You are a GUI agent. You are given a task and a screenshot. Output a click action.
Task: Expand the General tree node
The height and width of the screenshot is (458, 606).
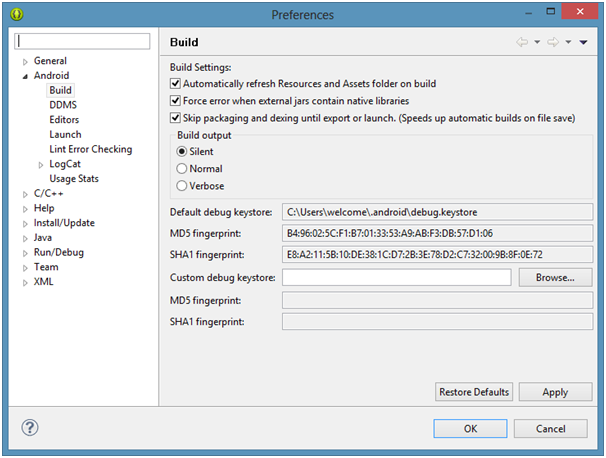pos(25,61)
